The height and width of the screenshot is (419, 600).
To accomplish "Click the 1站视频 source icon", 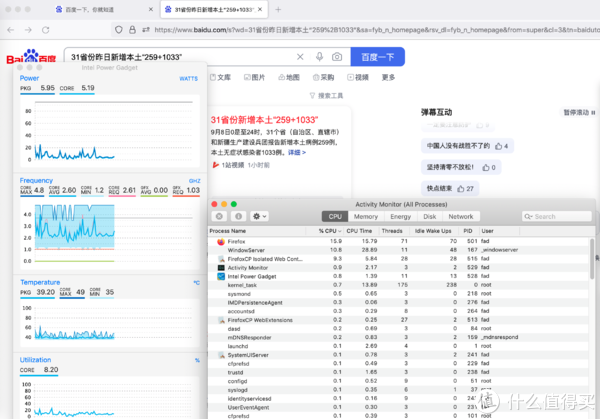I will [215, 165].
